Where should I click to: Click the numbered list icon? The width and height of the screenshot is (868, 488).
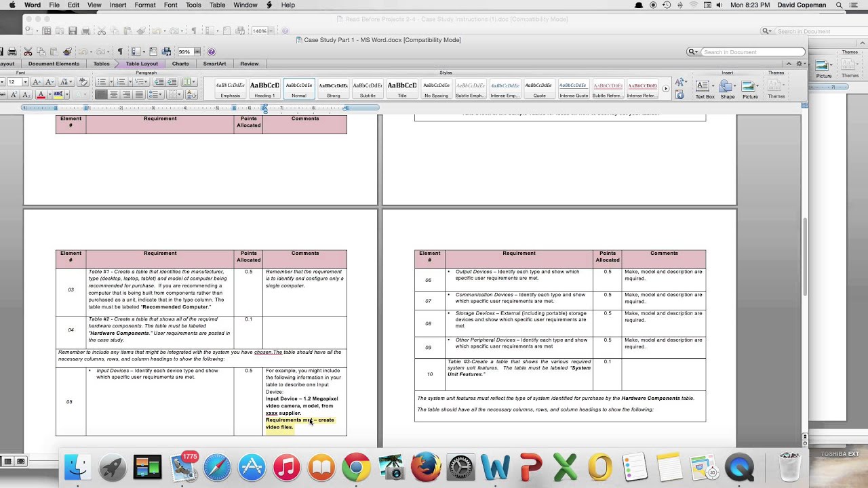(x=121, y=81)
